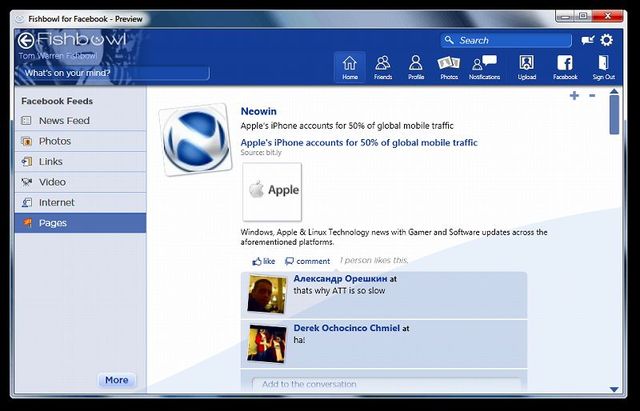The height and width of the screenshot is (411, 640).
Task: Select Pages feed
Action: coord(80,223)
